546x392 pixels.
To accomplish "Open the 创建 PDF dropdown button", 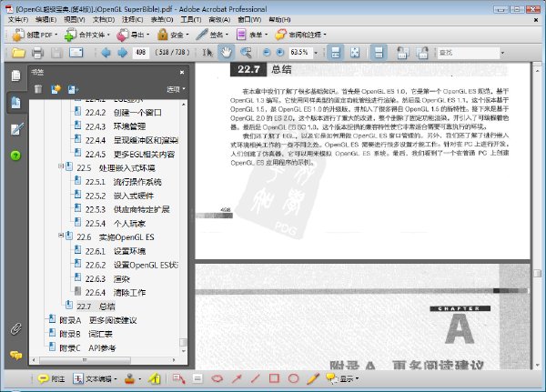I will [x=35, y=35].
